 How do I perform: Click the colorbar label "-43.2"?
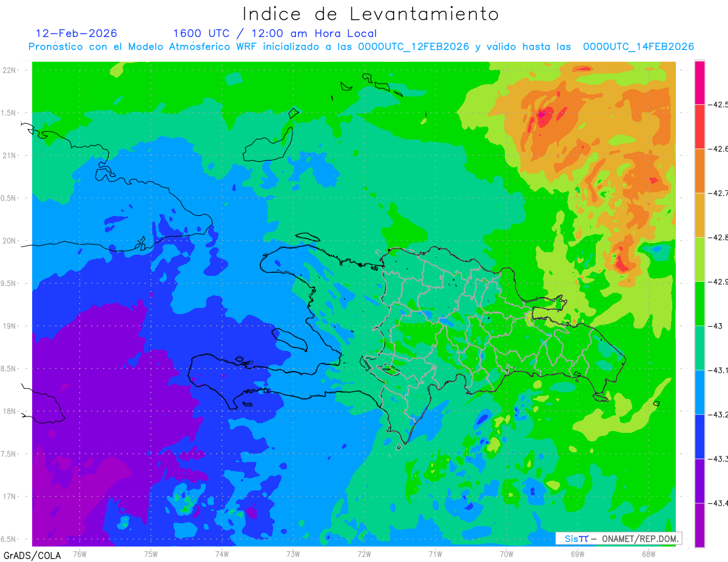point(718,415)
